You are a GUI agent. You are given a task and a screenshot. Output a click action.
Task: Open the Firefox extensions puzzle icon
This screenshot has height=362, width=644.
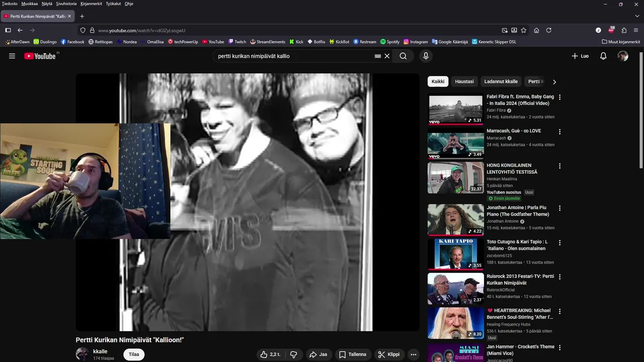(624, 30)
